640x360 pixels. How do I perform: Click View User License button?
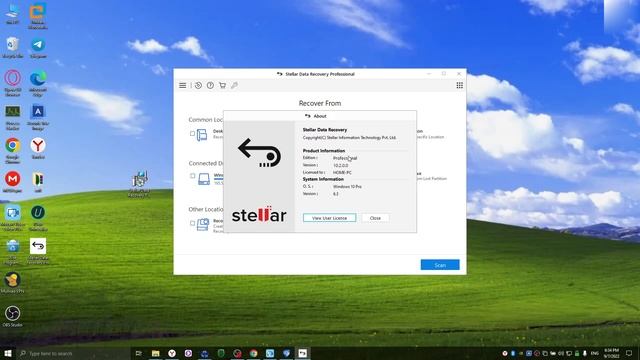(x=329, y=218)
